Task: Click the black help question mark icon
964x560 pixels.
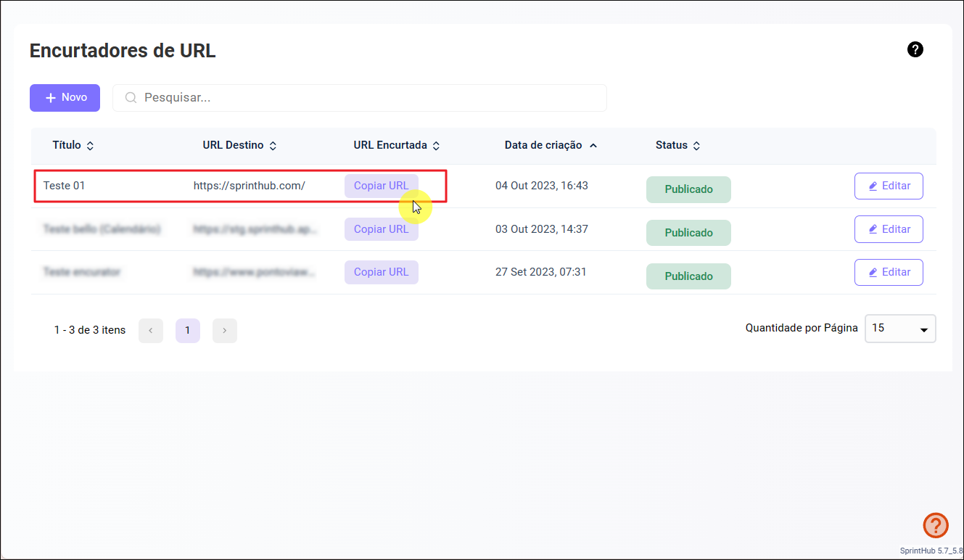Action: (x=915, y=49)
